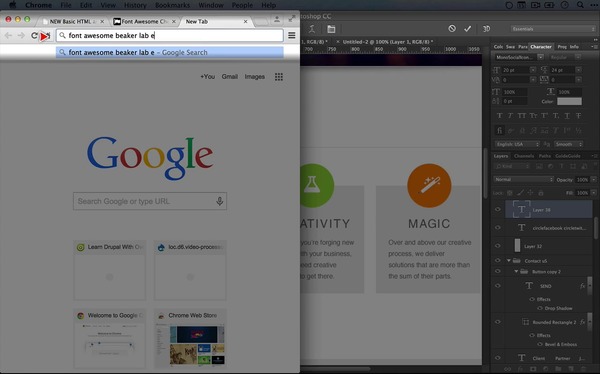
Task: Open the Normal blend mode dropdown
Action: click(x=523, y=180)
